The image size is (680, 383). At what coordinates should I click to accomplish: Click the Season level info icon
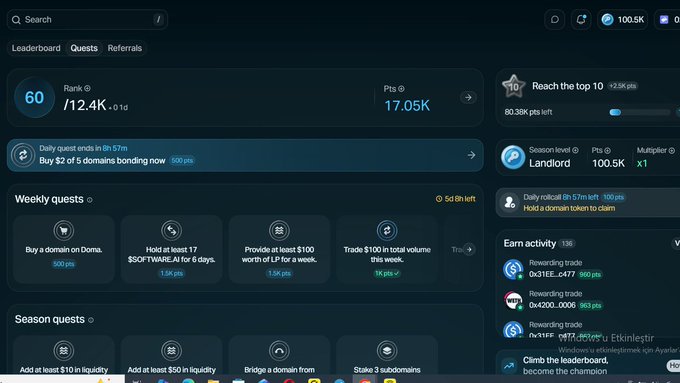tap(575, 151)
